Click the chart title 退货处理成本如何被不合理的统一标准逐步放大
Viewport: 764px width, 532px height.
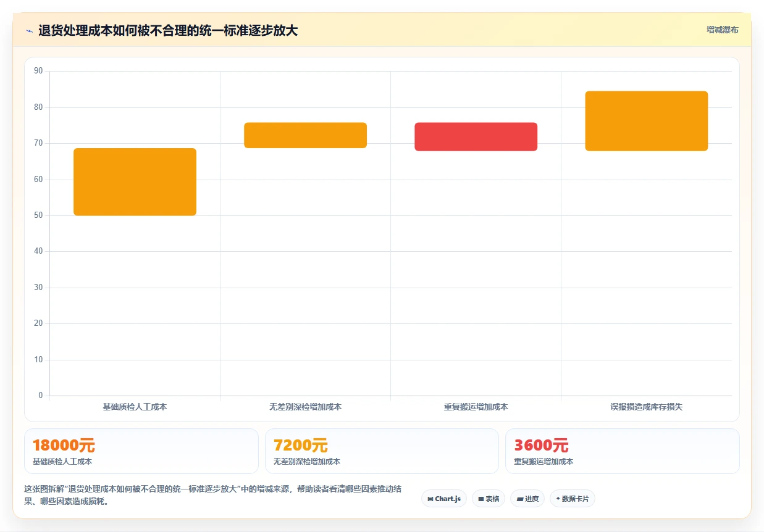(168, 30)
